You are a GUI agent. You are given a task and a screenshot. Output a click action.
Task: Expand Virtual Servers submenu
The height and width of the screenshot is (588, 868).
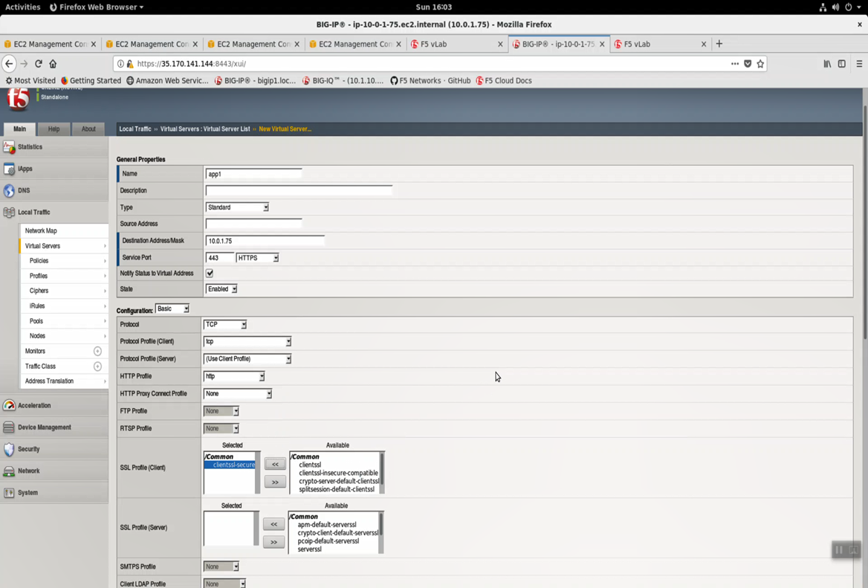[x=105, y=246]
